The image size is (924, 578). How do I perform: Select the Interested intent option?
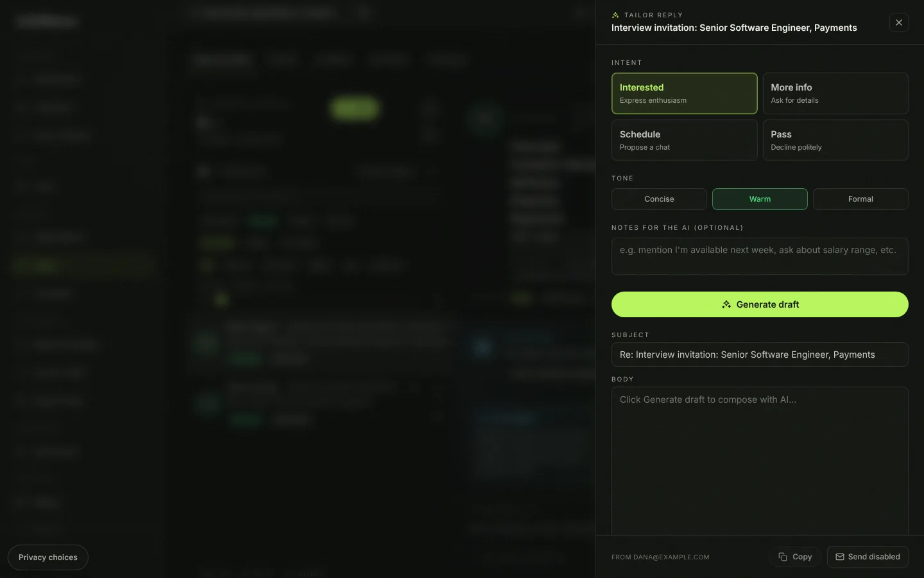pos(684,93)
